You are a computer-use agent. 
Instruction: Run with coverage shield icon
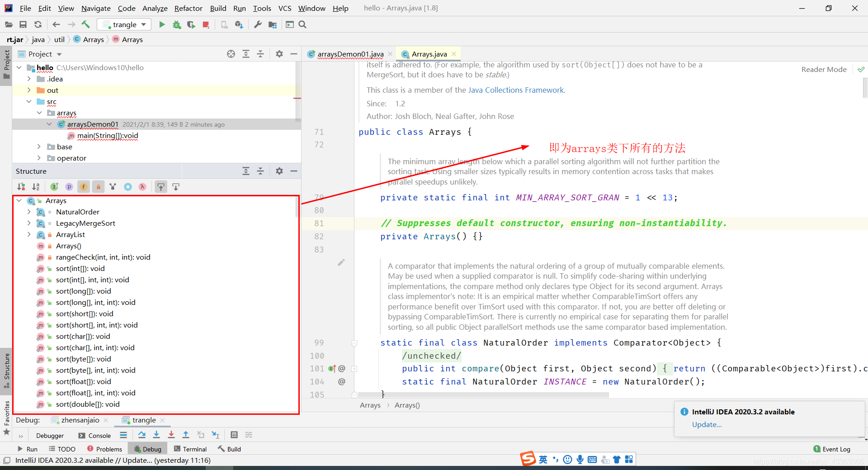pyautogui.click(x=191, y=24)
